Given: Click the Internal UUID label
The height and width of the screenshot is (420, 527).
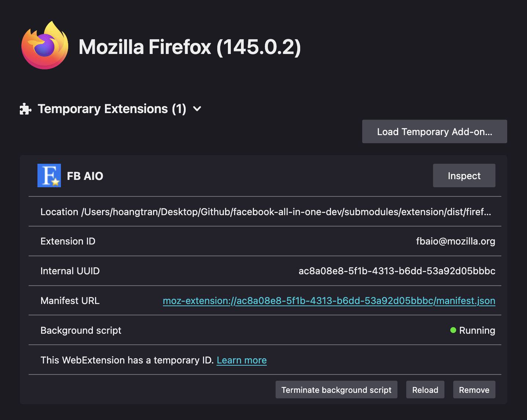Looking at the screenshot, I should [70, 271].
